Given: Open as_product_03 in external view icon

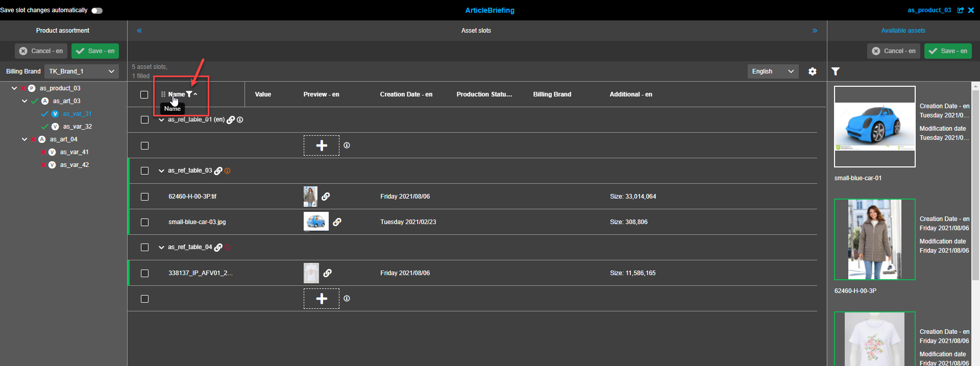Looking at the screenshot, I should (x=961, y=10).
